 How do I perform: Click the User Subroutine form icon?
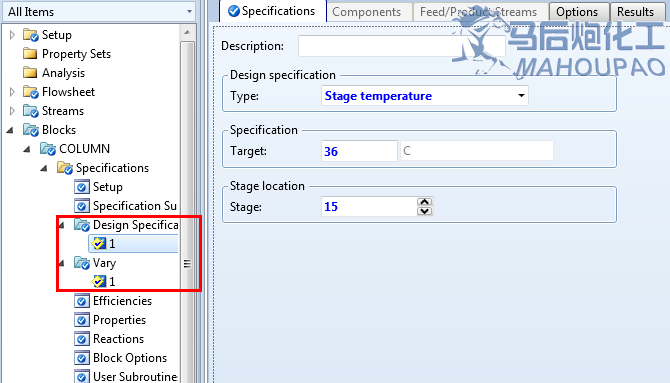tap(82, 376)
